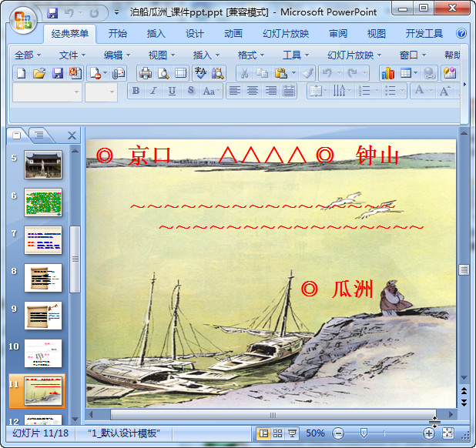Run spelling check icon
This screenshot has height=448, width=476.
200,73
